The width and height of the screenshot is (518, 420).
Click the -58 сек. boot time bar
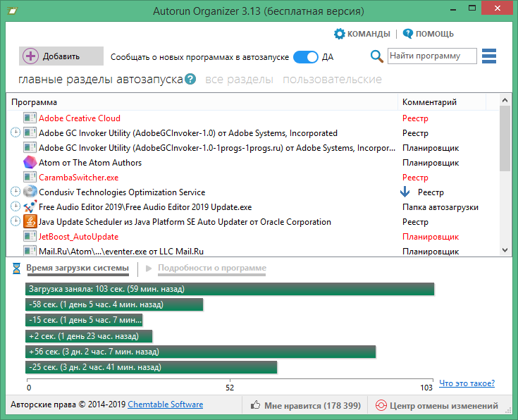114,304
